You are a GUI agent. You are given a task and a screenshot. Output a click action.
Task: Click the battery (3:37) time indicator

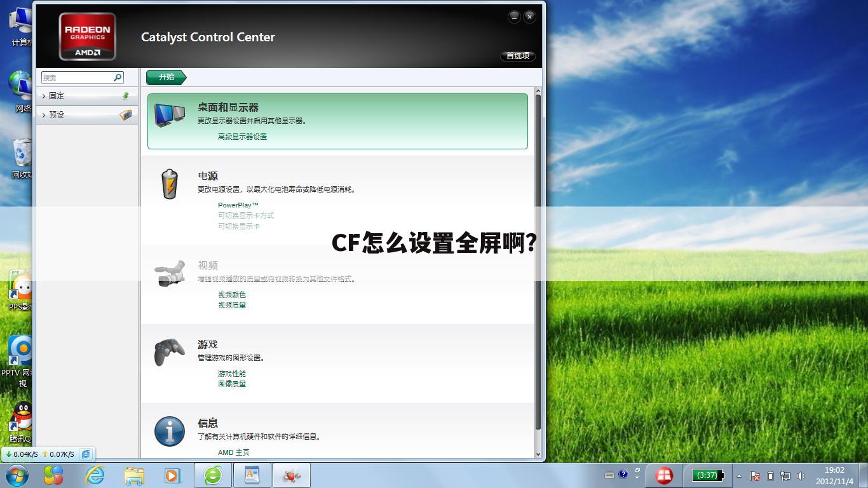pyautogui.click(x=708, y=475)
